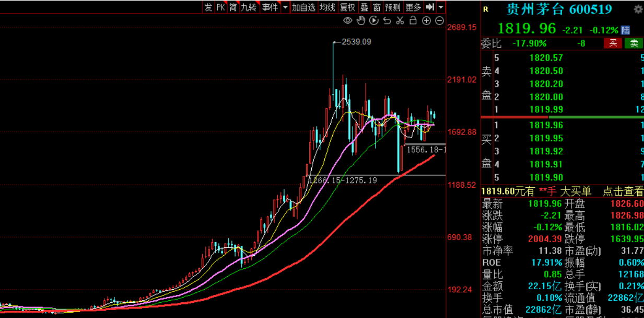This screenshot has height=318, width=644.
Task: Toggle the padlock lock icon
Action: tap(413, 20)
